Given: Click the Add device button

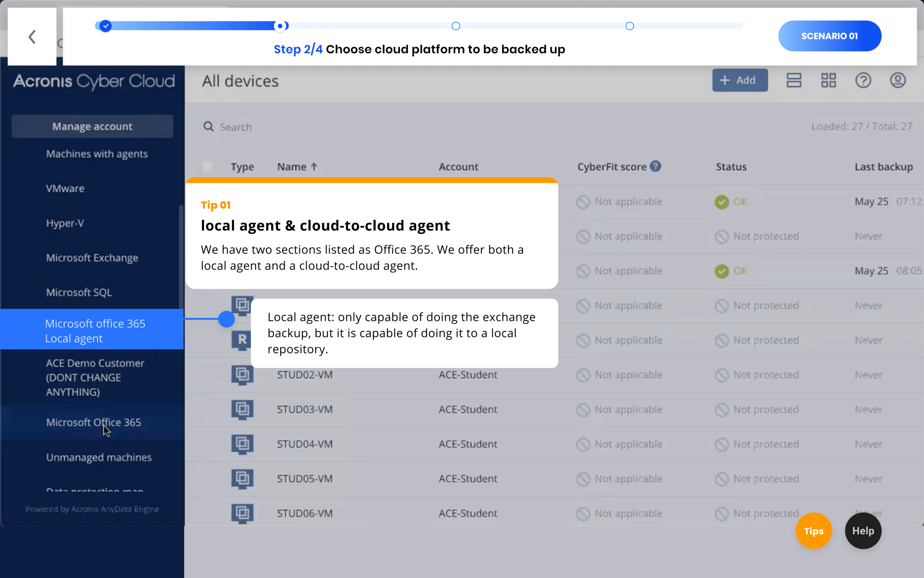Looking at the screenshot, I should tap(740, 80).
